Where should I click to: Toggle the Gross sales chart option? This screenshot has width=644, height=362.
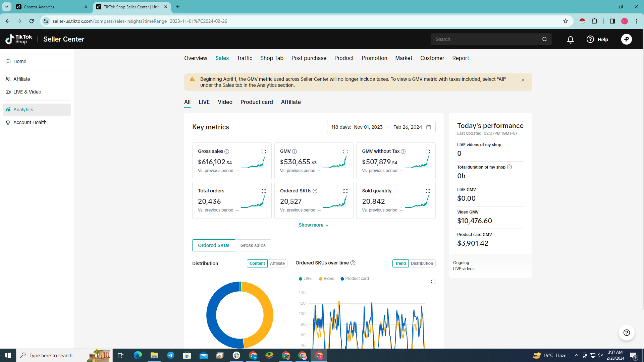pos(253,245)
